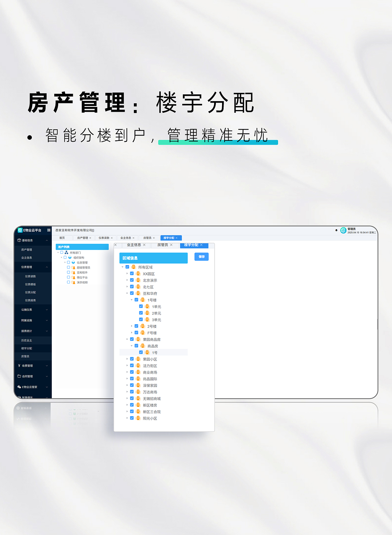Image resolution: width=392 pixels, height=535 pixels.
Task: Uncheck the 尚品国际 checkbox
Action: [132, 378]
